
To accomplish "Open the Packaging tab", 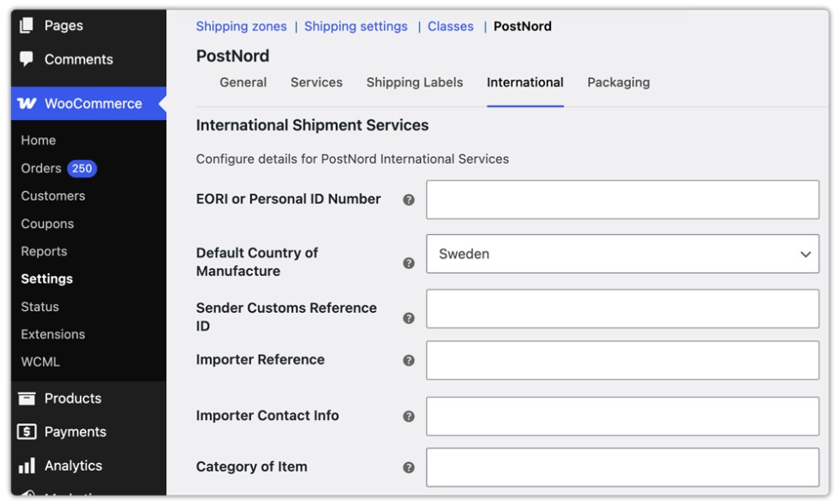I will point(619,82).
